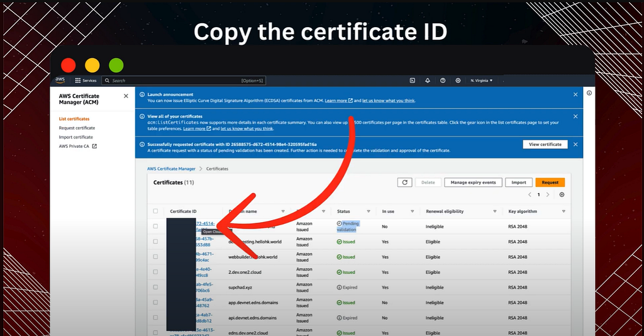Image resolution: width=644 pixels, height=336 pixels.
Task: Click the Pending validation status text
Action: point(348,227)
